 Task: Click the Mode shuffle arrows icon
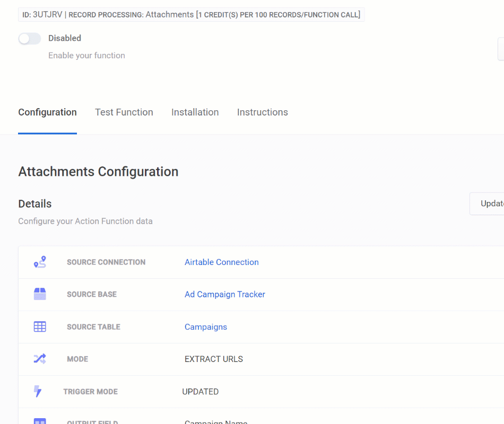(40, 359)
